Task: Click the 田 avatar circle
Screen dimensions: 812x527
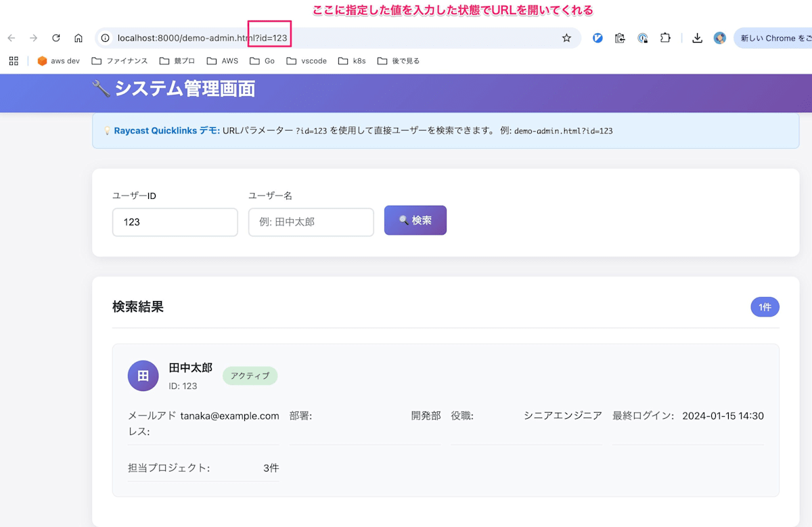Action: pyautogui.click(x=143, y=375)
